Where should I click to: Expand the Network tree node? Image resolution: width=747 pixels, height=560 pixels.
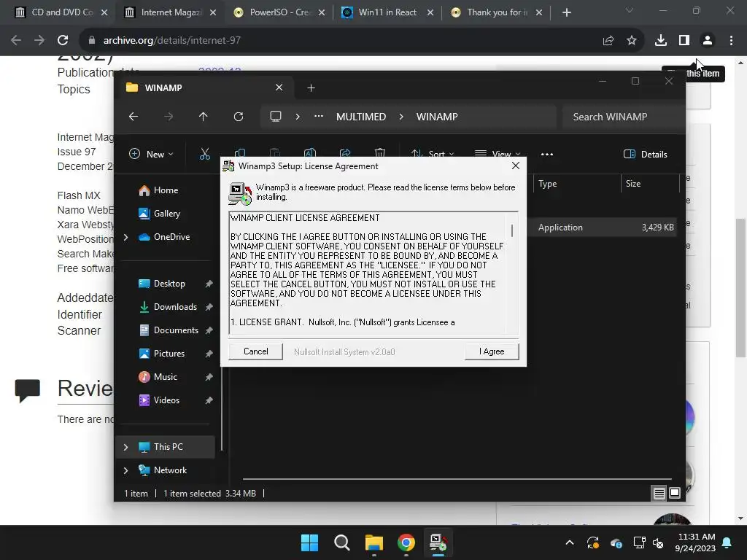point(125,470)
